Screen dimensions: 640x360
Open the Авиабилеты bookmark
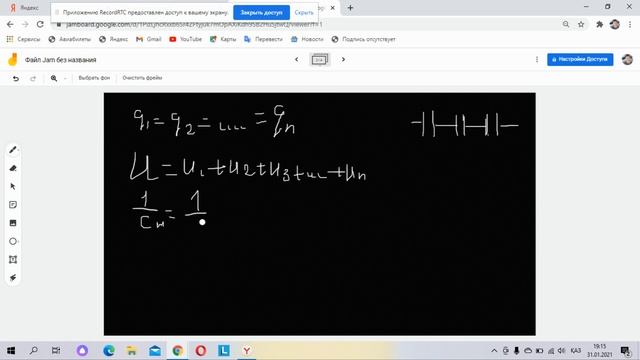[69, 39]
